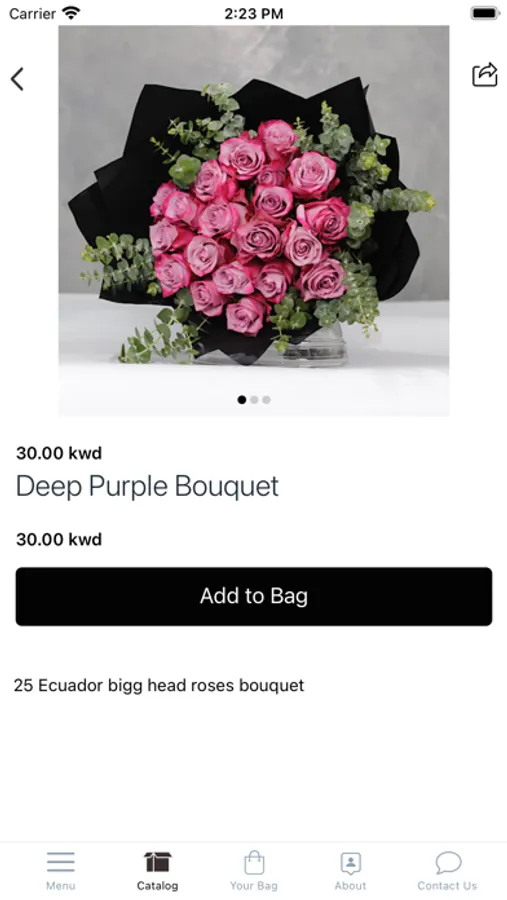Tap the 2:23 PM clock
The width and height of the screenshot is (507, 900).
click(254, 14)
